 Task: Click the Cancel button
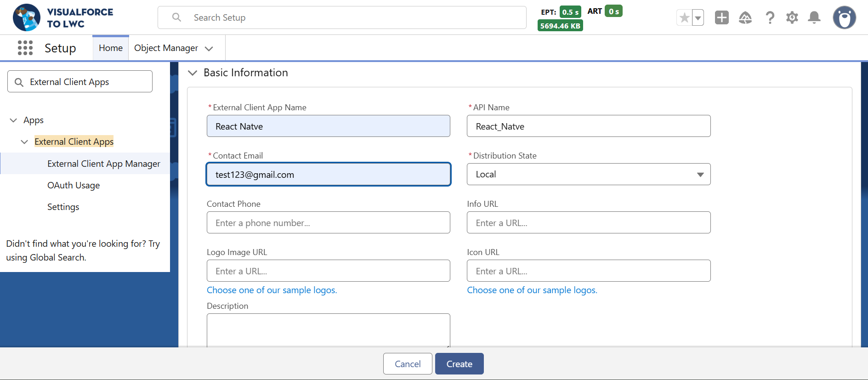[408, 364]
